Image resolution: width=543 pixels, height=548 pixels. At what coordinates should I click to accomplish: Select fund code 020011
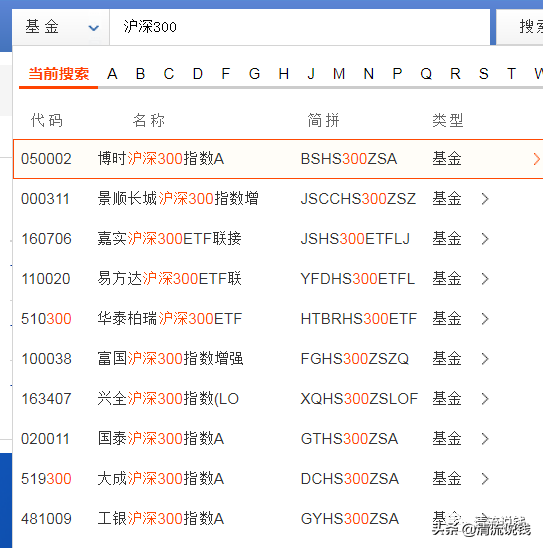point(45,439)
